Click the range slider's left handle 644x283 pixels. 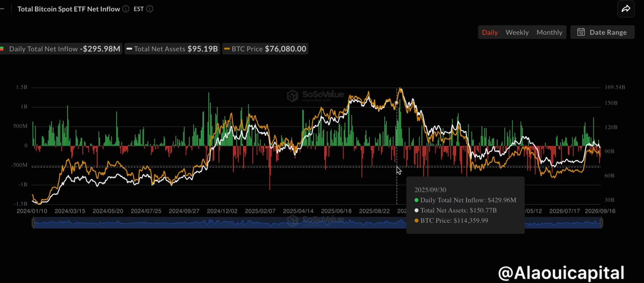pyautogui.click(x=33, y=222)
